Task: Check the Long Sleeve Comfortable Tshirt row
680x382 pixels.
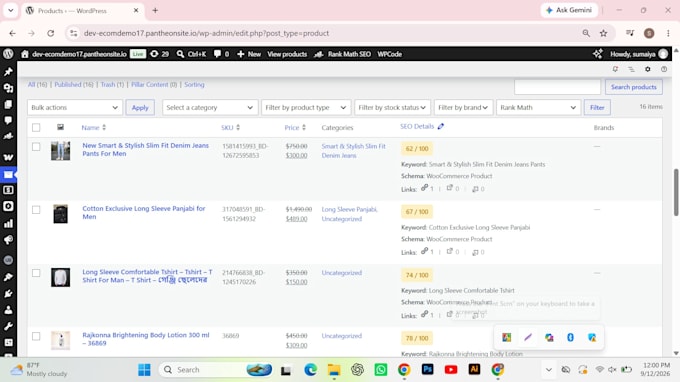Action: coord(36,273)
